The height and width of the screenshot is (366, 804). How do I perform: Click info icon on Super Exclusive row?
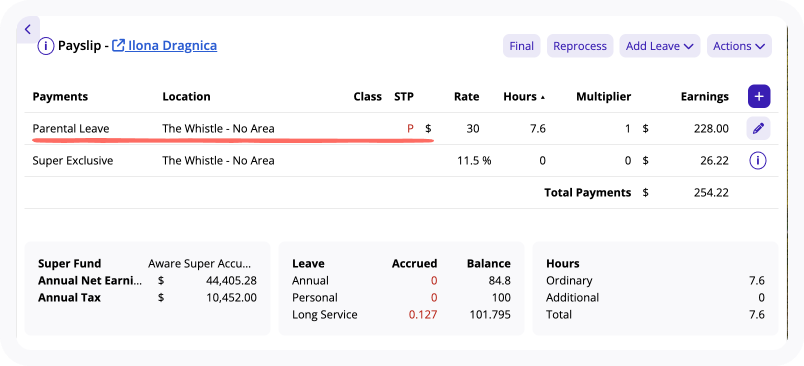(758, 161)
